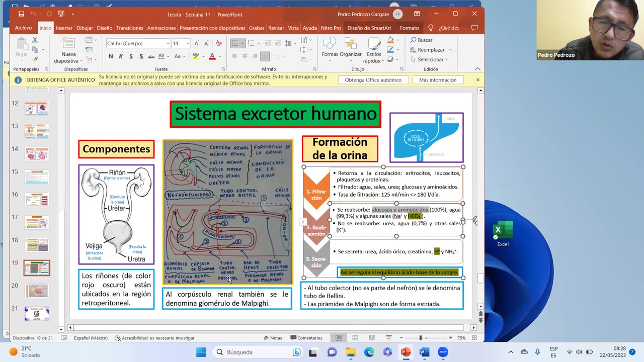Click the Reset slide icon
The image size is (644, 362).
point(89,49)
